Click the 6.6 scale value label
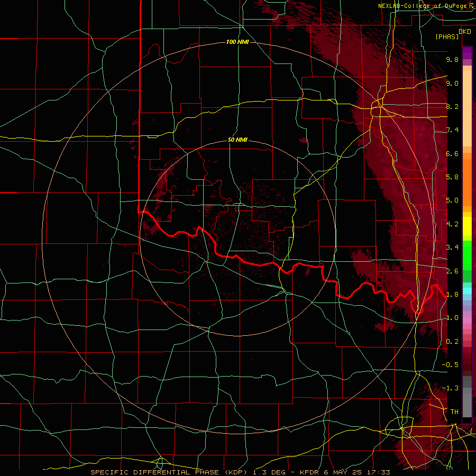The image size is (476, 476). (x=452, y=153)
